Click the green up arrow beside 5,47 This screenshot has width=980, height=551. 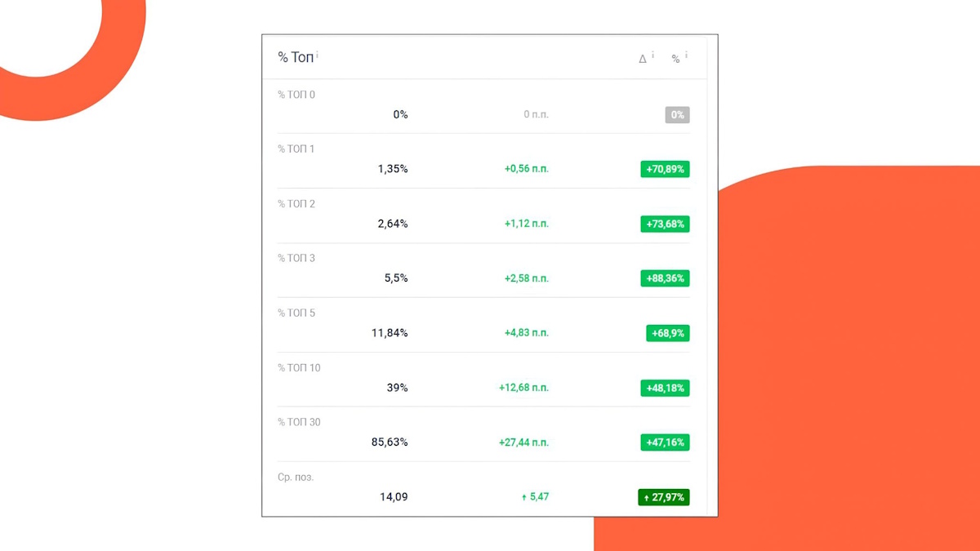[524, 497]
